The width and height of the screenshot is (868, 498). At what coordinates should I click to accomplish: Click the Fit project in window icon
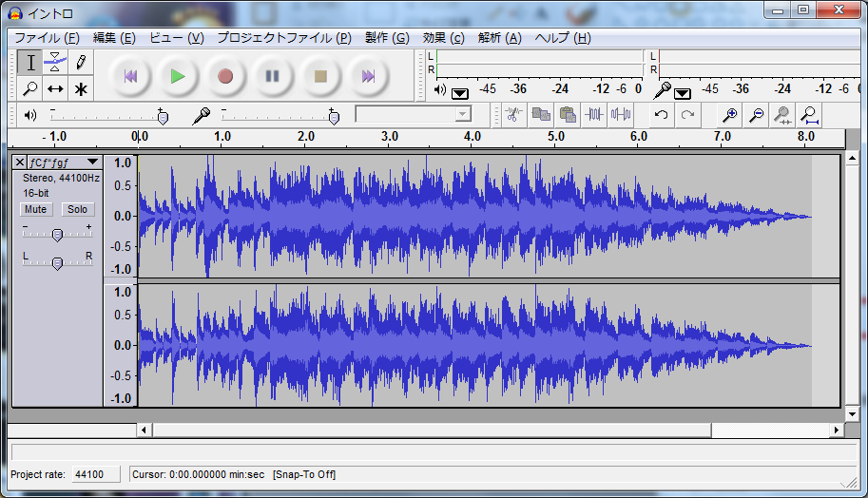tap(809, 115)
